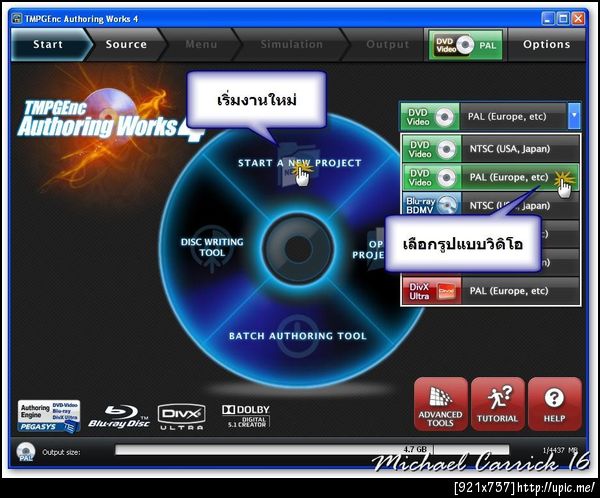600x498 pixels.
Task: Select DivX Ultra PAL (Europe, etc)
Action: [491, 291]
